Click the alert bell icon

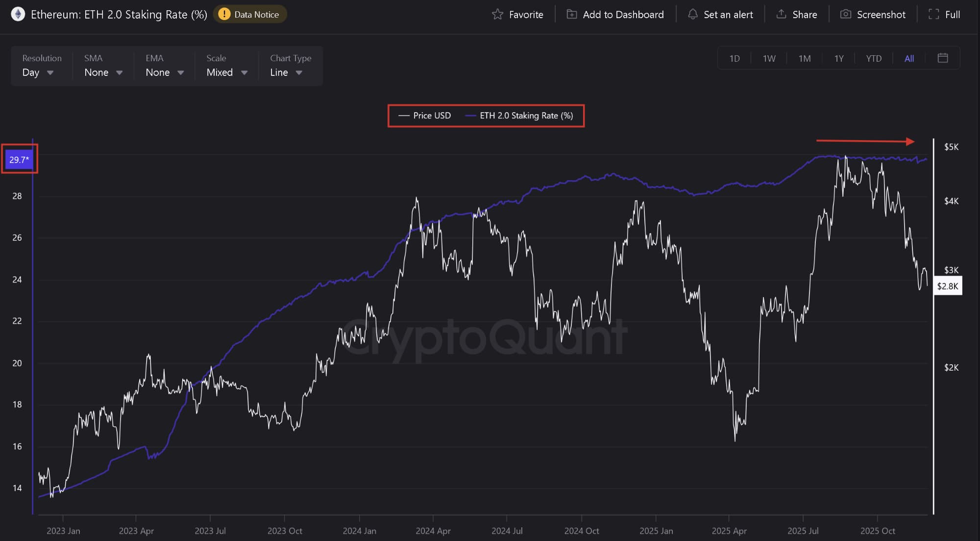pos(692,14)
